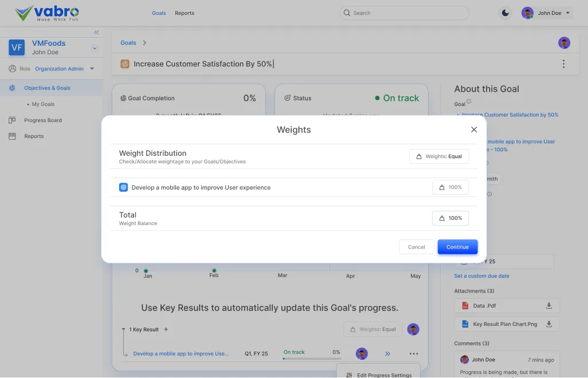
Task: Collapse sidebar with double chevron icon
Action: pyautogui.click(x=96, y=33)
